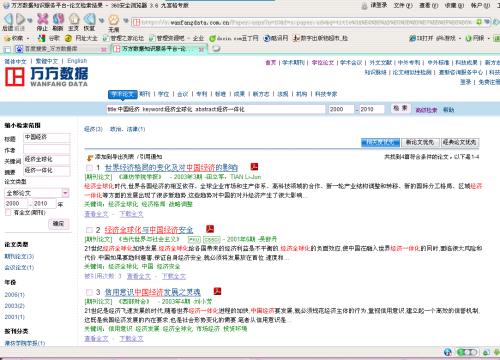Click the 登录 login link
This screenshot has height=360, width=500.
click(466, 82)
